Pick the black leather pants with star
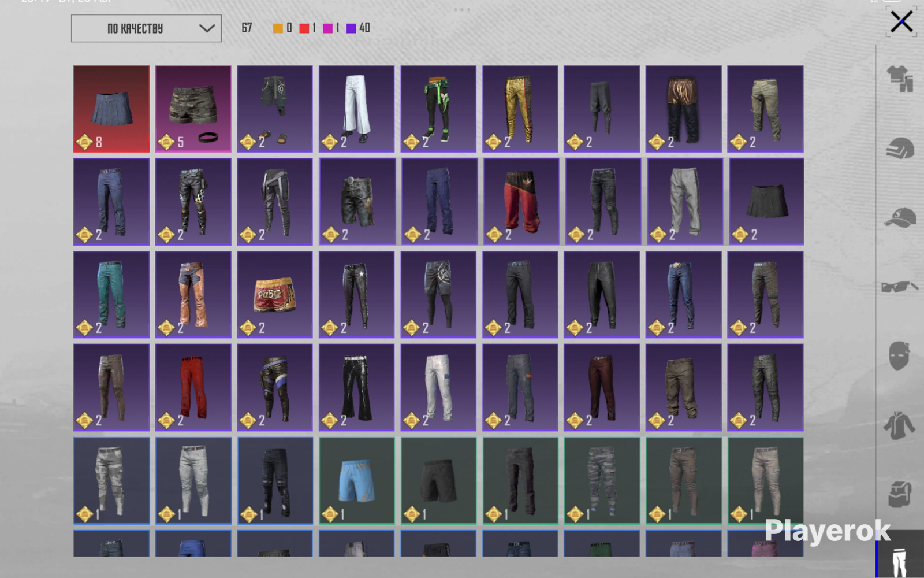Image resolution: width=924 pixels, height=578 pixels. pos(357,294)
